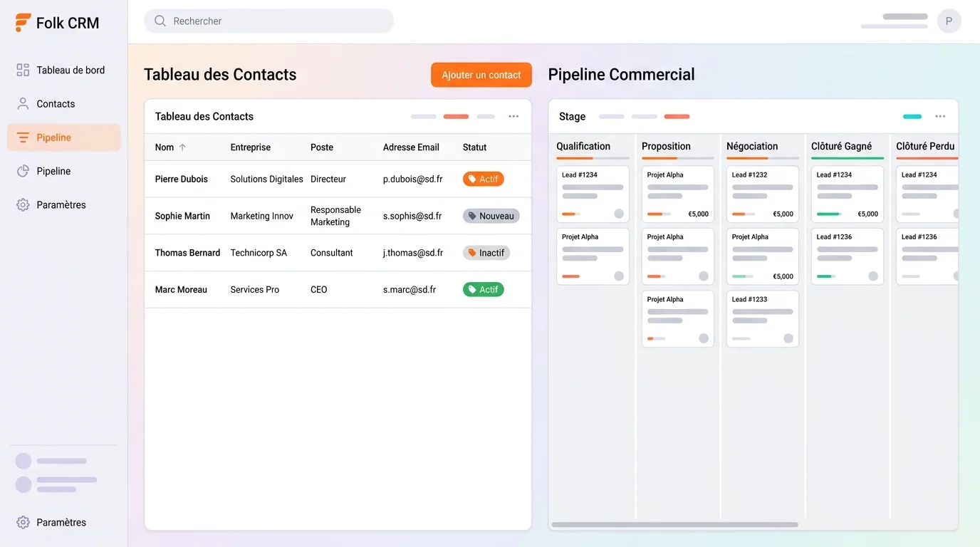Open Paramètres using the sidebar gear icon
Screen dimensions: 980x547
point(22,204)
